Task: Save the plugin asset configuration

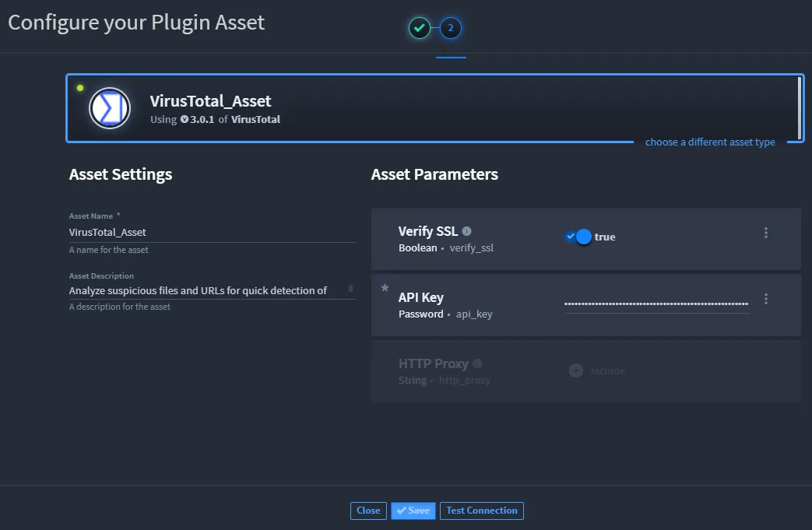Action: coord(413,511)
